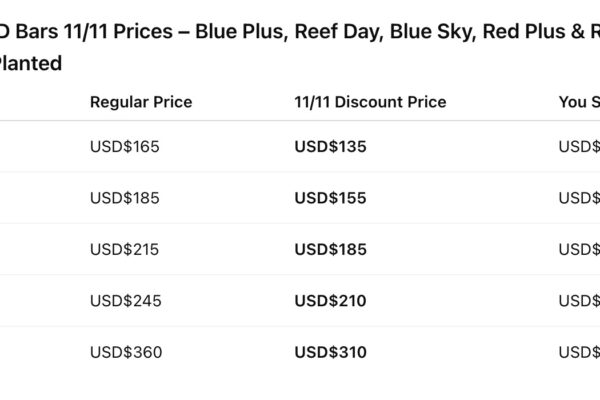Image resolution: width=600 pixels, height=400 pixels.
Task: Click the partially visible rightmost column header
Action: point(578,102)
